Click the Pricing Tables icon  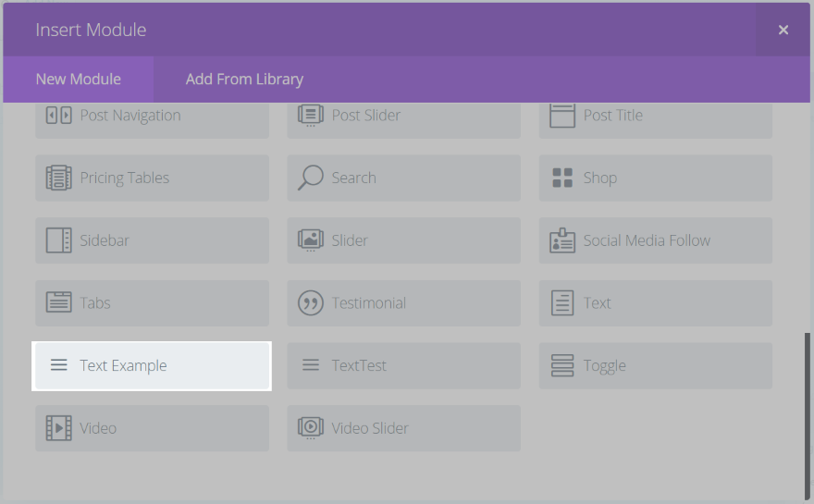pos(58,178)
